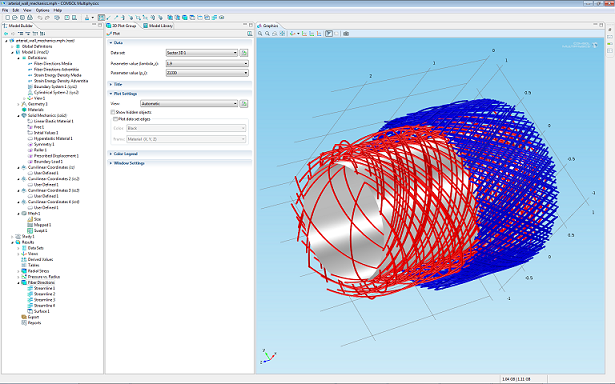Click the Zoom In icon in Graphics toolbar
The width and height of the screenshot is (615, 384).
coord(260,34)
